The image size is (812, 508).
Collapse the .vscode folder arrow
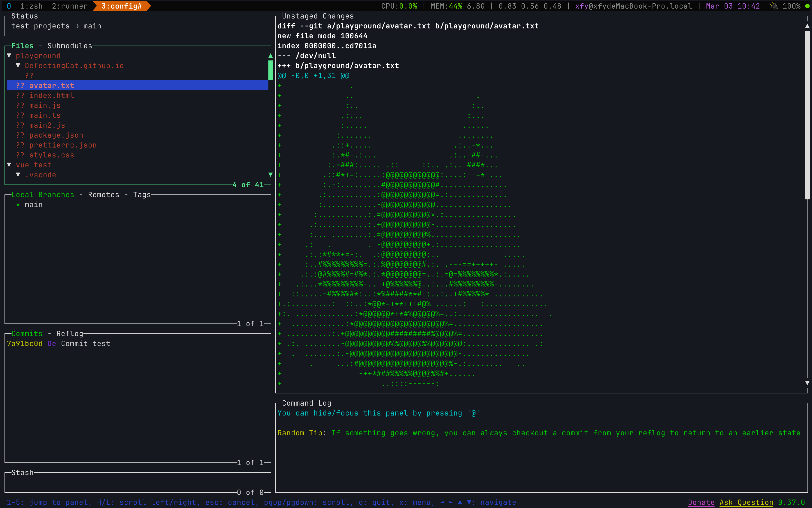[18, 175]
